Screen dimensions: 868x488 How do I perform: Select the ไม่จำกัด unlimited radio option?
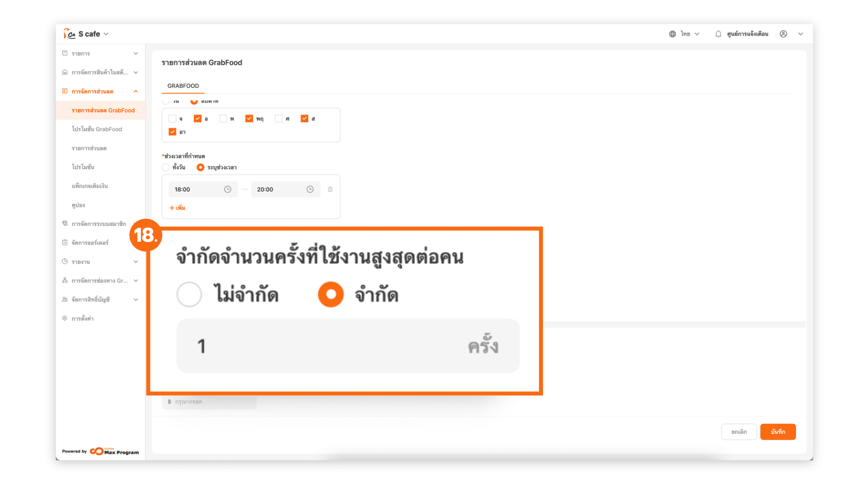(x=189, y=295)
